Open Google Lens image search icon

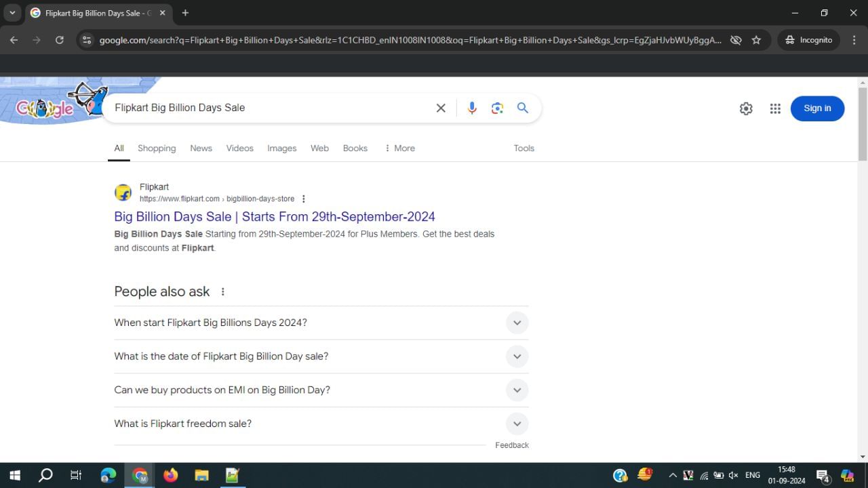[497, 108]
